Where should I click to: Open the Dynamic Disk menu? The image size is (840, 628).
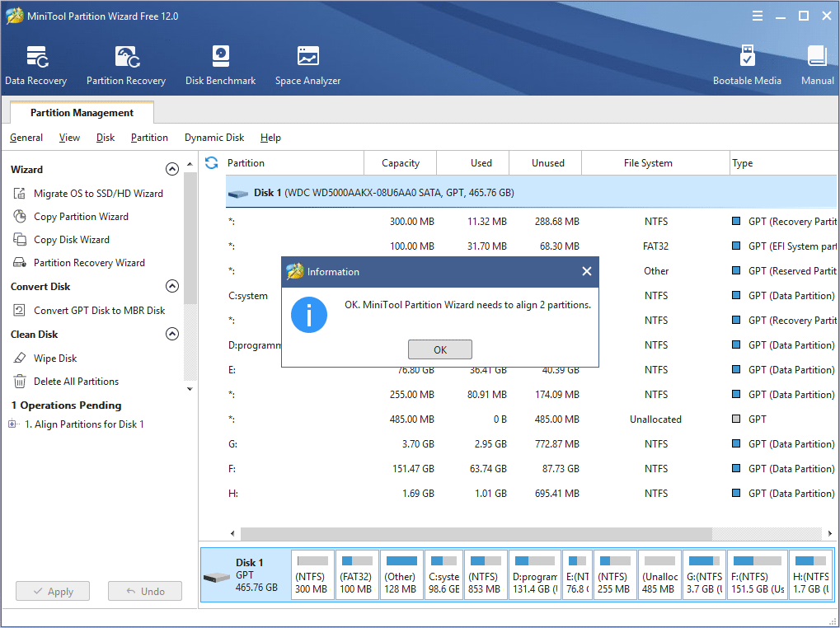tap(214, 138)
